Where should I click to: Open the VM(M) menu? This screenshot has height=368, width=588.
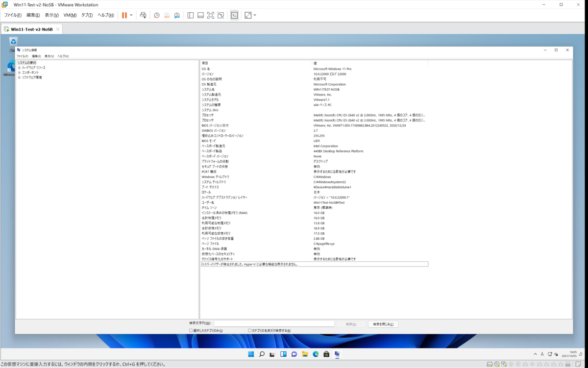pos(70,15)
